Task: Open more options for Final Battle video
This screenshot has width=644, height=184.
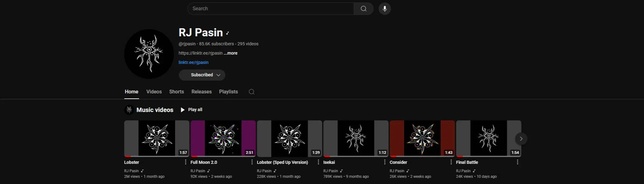Action: click(517, 162)
